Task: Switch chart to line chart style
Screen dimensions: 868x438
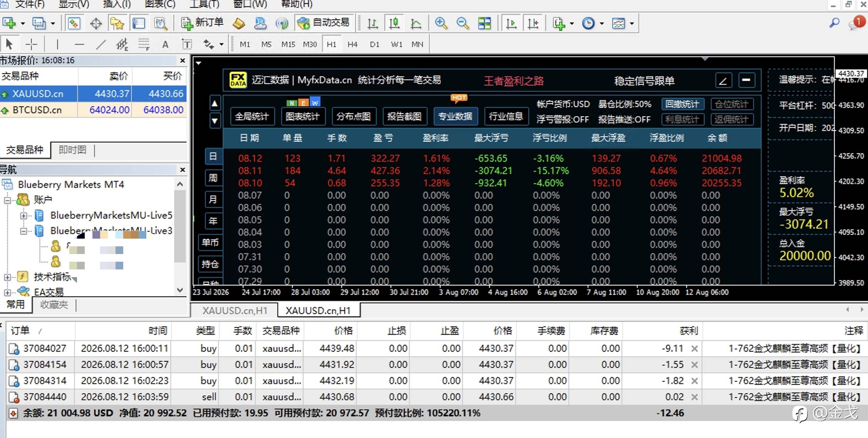Action: coord(416,23)
